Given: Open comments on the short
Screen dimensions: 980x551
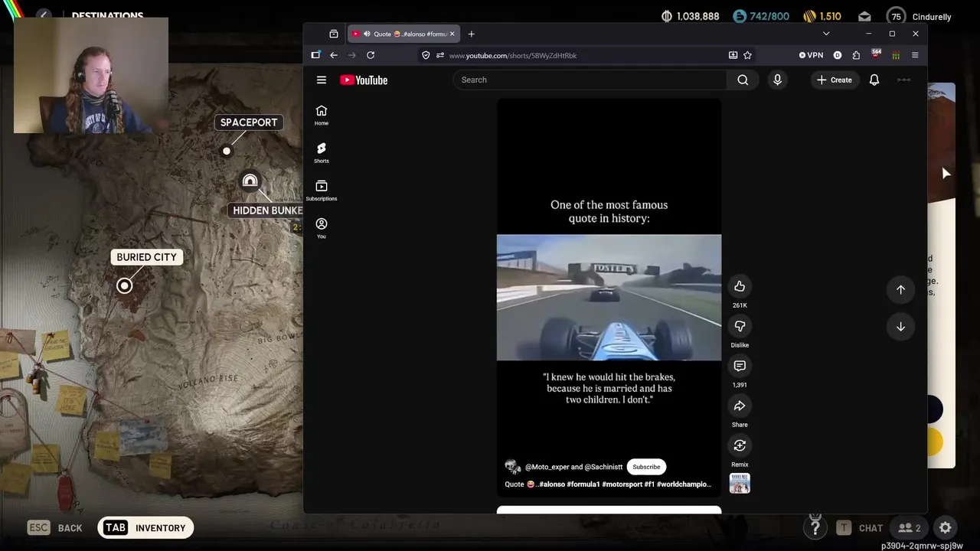Looking at the screenshot, I should [740, 366].
